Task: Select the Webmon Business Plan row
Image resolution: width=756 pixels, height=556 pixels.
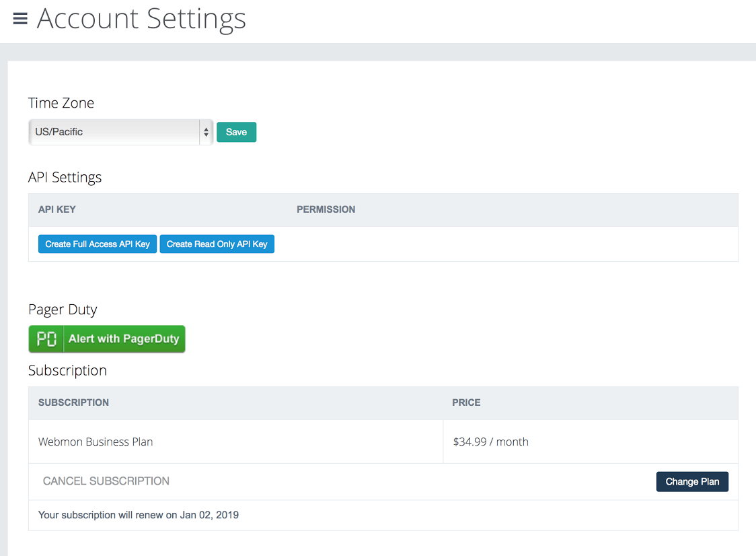Action: point(96,442)
